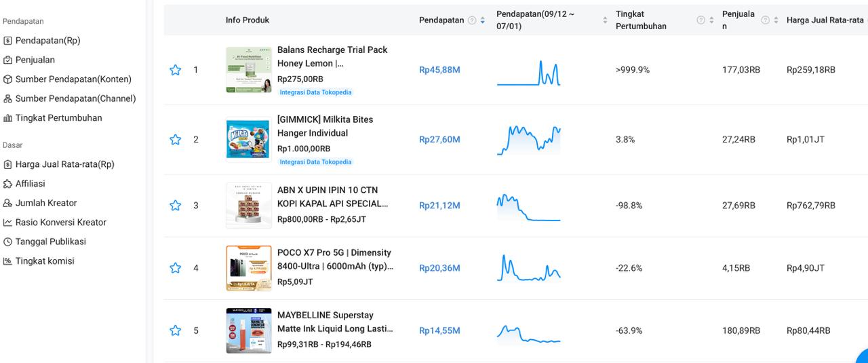
Task: Favorite the Balans Recharge Trial Pack star
Action: [176, 70]
